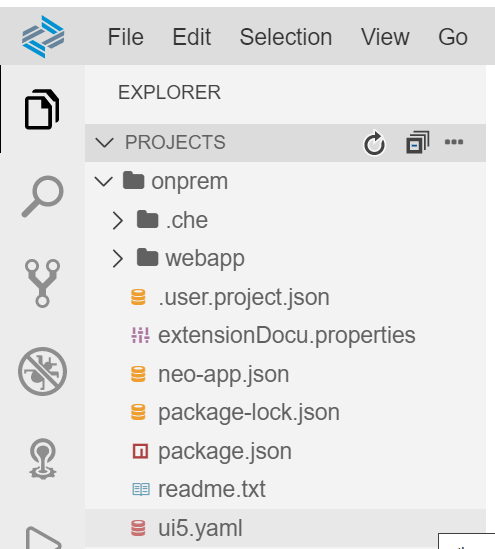The height and width of the screenshot is (549, 495).
Task: Expand the .che folder
Action: coord(118,220)
